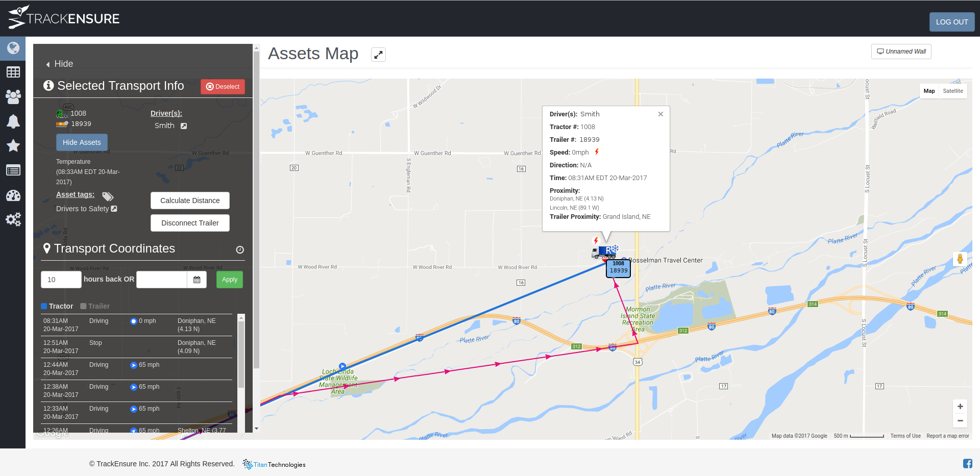The image size is (980, 476).
Task: Open the table grid view in sidebar
Action: pos(13,72)
